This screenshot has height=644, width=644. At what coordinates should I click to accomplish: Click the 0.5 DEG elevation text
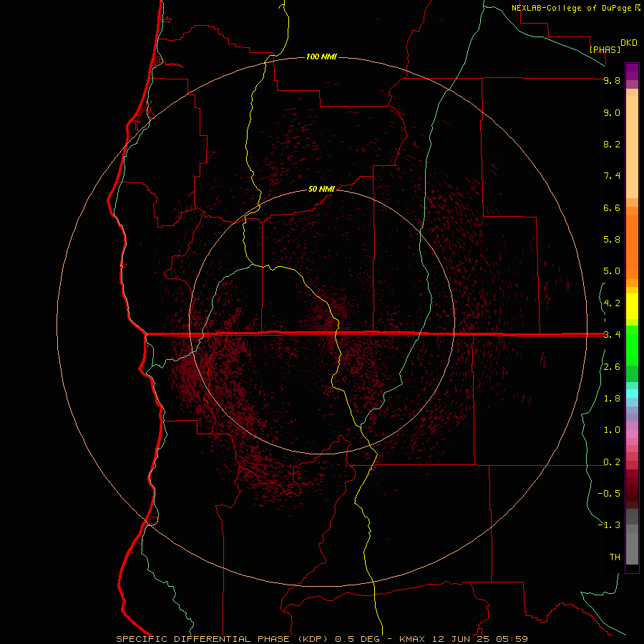coord(358,639)
